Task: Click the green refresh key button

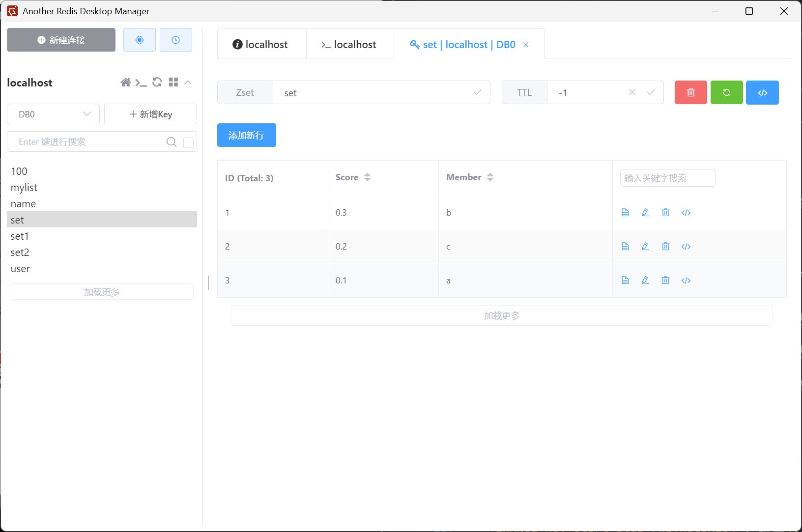Action: tap(726, 92)
